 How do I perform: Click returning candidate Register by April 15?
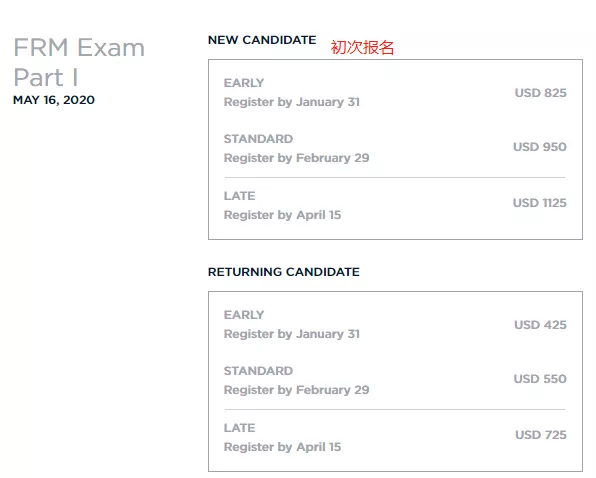(x=282, y=447)
